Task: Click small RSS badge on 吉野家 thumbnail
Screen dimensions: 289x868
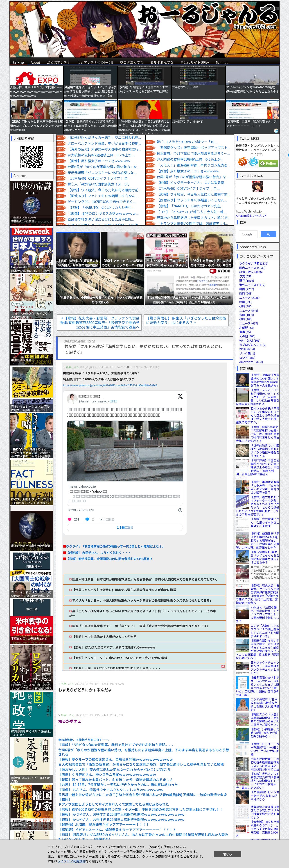Action: (276, 131)
